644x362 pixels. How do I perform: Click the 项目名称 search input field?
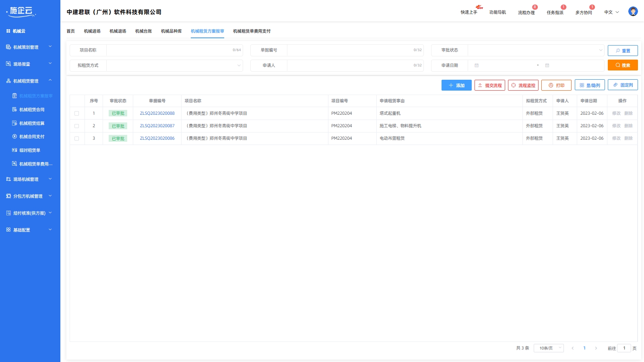(x=169, y=50)
